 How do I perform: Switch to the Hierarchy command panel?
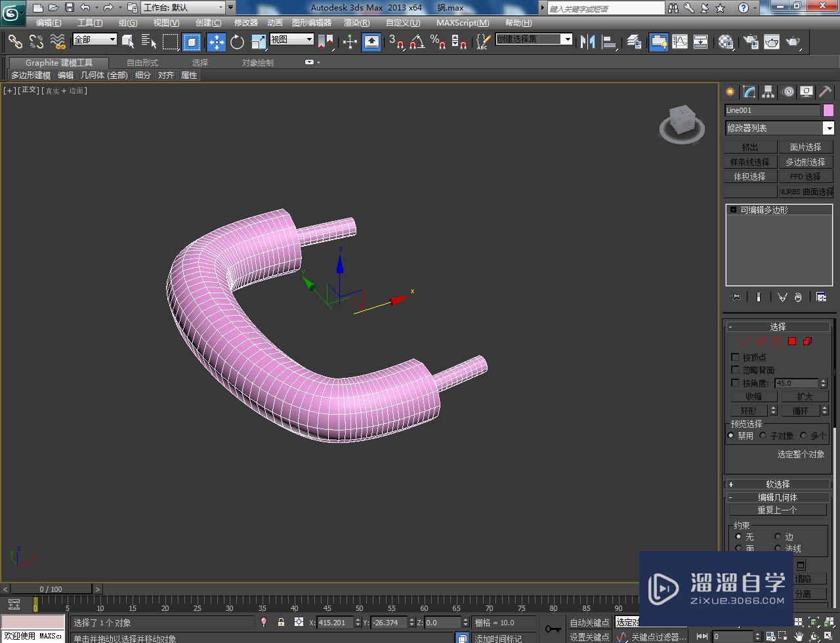point(768,92)
